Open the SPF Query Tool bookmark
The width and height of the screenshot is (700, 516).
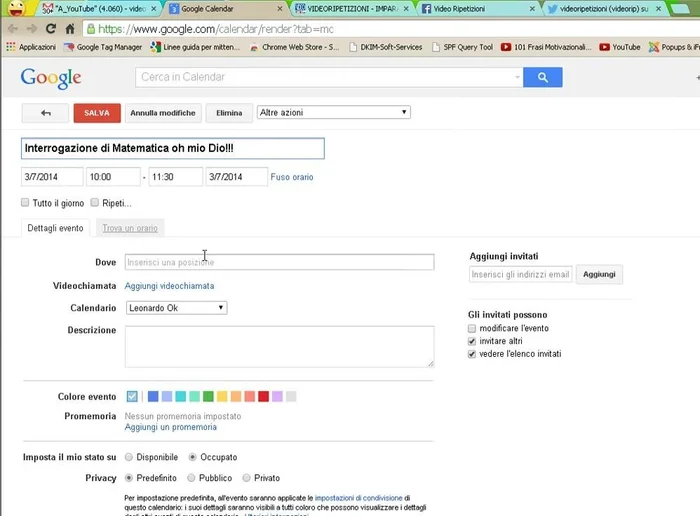[x=462, y=47]
